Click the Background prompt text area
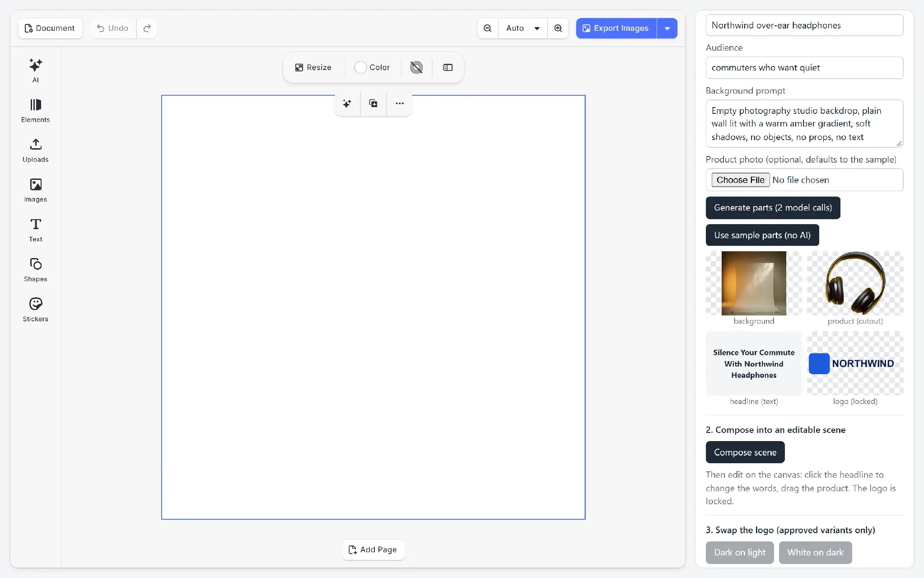Screen dimensions: 924x578 (x=804, y=124)
